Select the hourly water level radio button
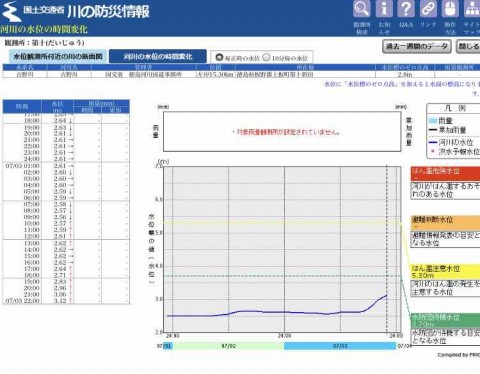 [219, 57]
